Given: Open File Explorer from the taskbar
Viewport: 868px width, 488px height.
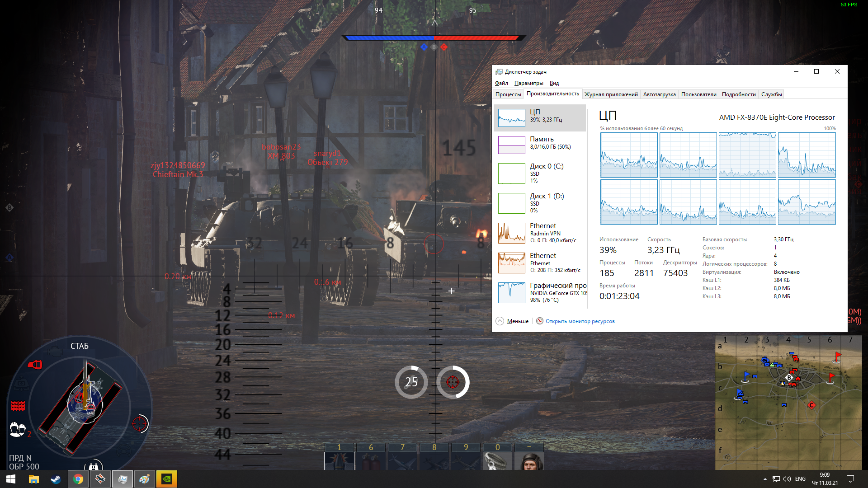Looking at the screenshot, I should [34, 479].
